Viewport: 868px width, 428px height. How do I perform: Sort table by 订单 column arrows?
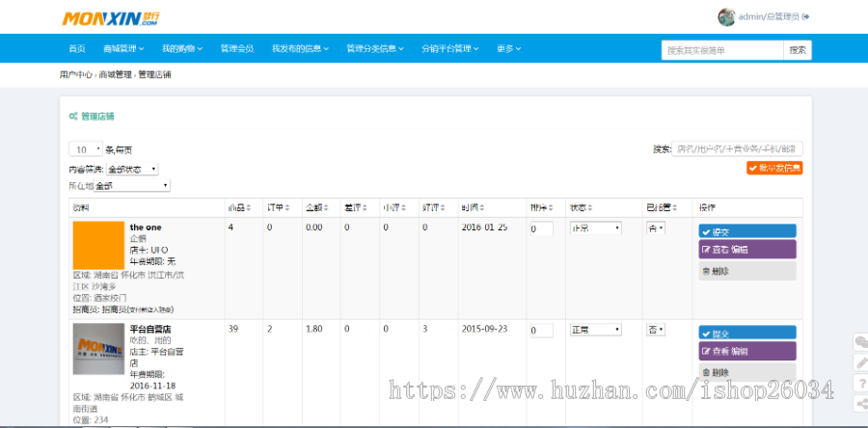(287, 208)
